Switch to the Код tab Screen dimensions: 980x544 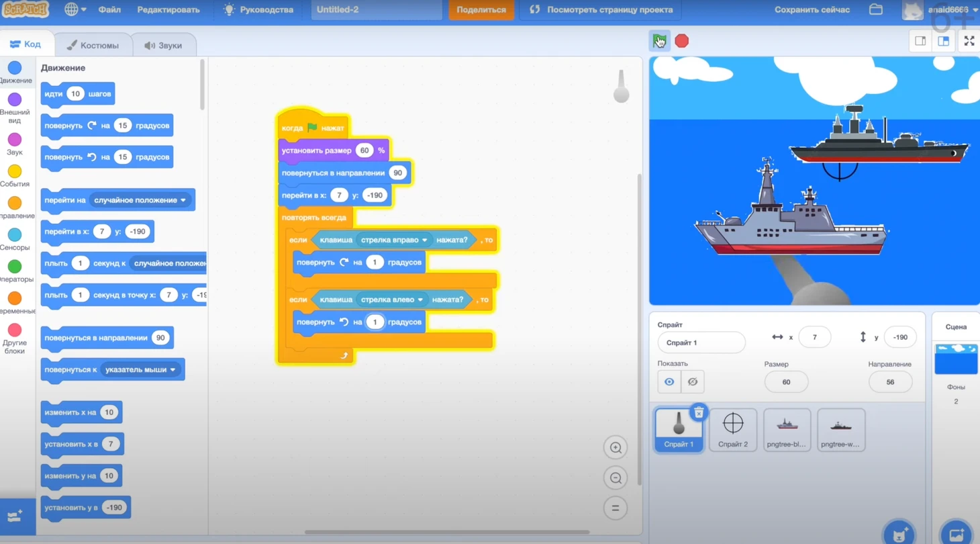pyautogui.click(x=25, y=44)
